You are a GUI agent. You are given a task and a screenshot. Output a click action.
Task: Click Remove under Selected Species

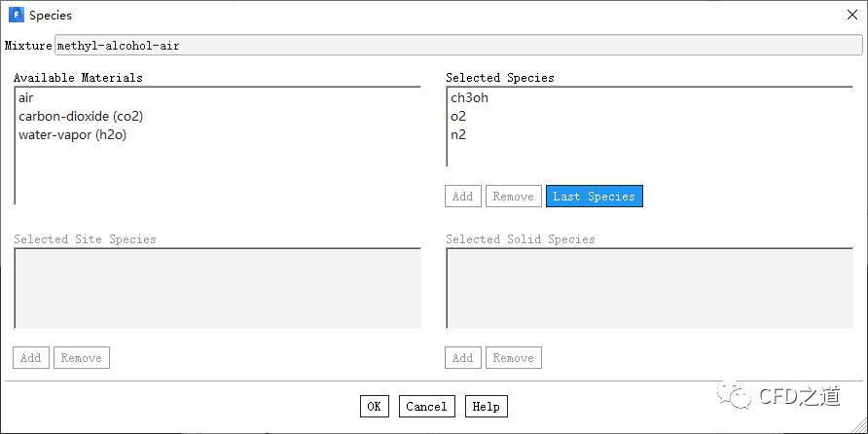[513, 197]
